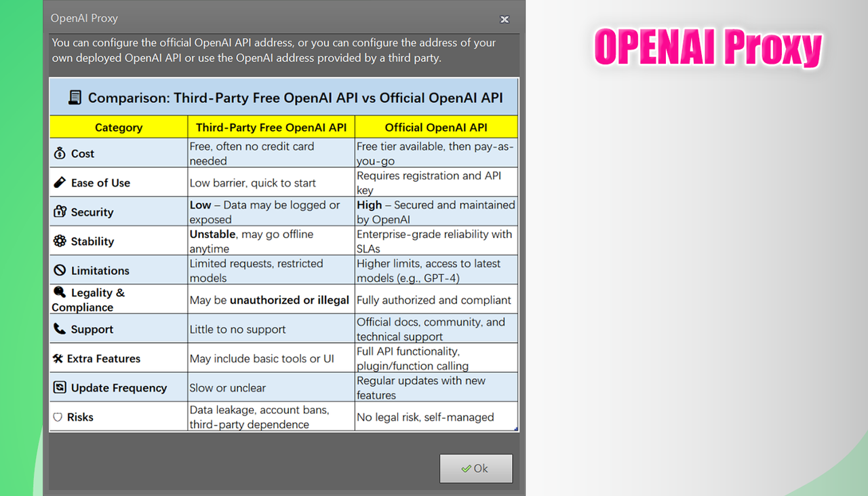868x496 pixels.
Task: Select the telephone icon for Support
Action: [x=58, y=329]
